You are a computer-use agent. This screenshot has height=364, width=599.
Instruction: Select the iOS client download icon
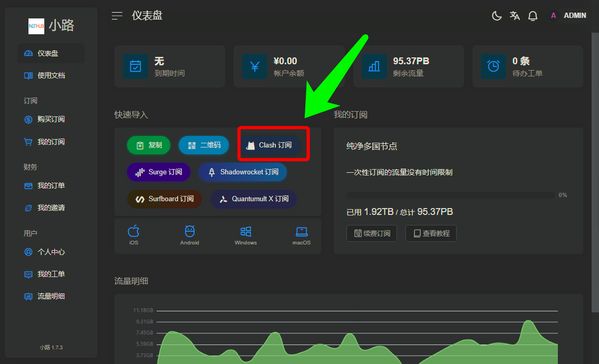point(134,235)
